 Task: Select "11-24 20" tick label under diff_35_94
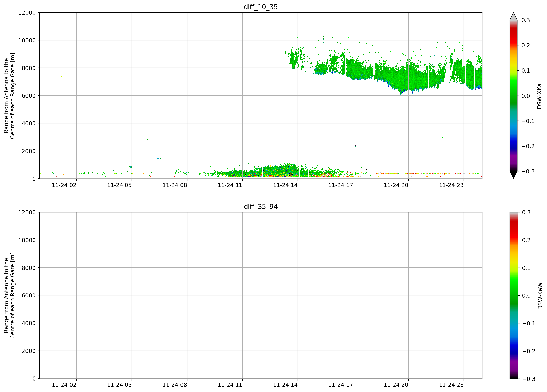click(396, 385)
